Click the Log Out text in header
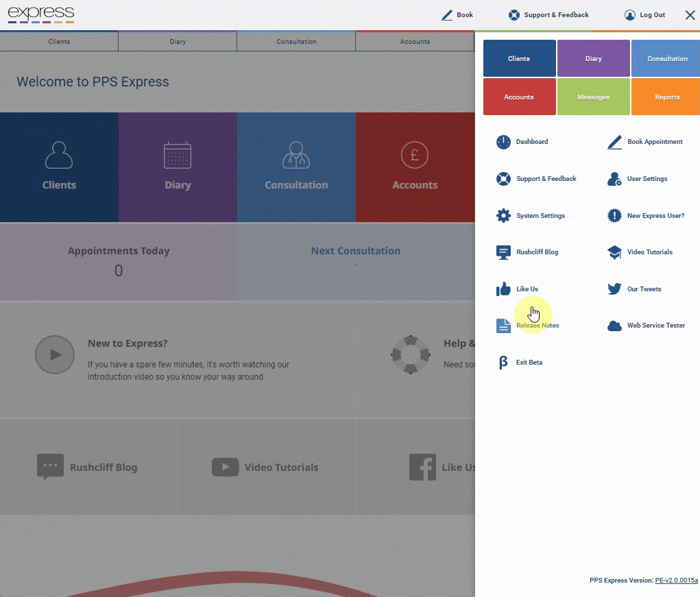 click(652, 15)
